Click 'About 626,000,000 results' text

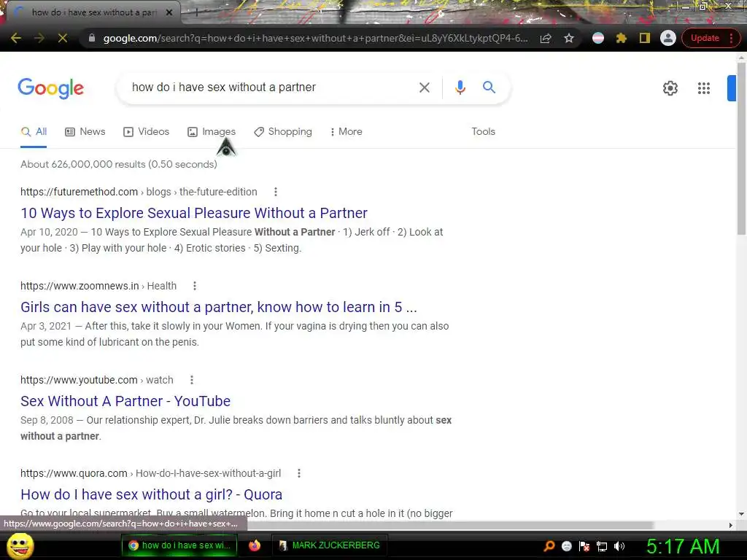[x=119, y=164]
